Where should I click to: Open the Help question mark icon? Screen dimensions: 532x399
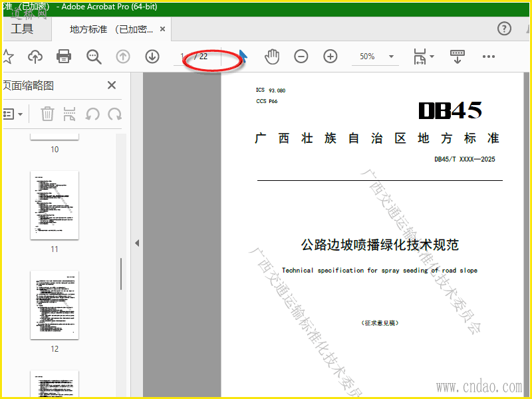pos(504,29)
